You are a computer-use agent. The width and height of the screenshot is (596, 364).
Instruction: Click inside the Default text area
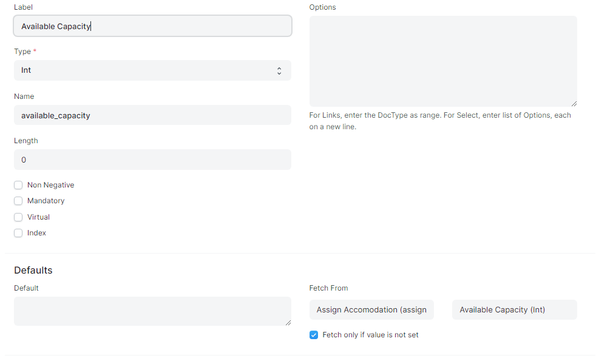click(152, 311)
